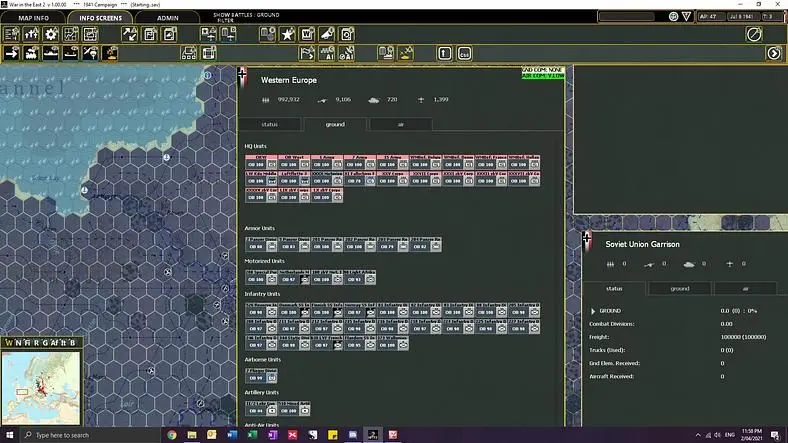
Task: Click the database stack icon in second toolbar row
Action: [x=386, y=53]
